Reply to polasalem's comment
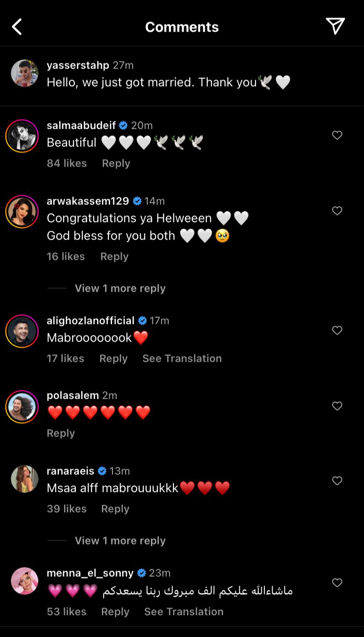364x637 pixels. (x=61, y=433)
